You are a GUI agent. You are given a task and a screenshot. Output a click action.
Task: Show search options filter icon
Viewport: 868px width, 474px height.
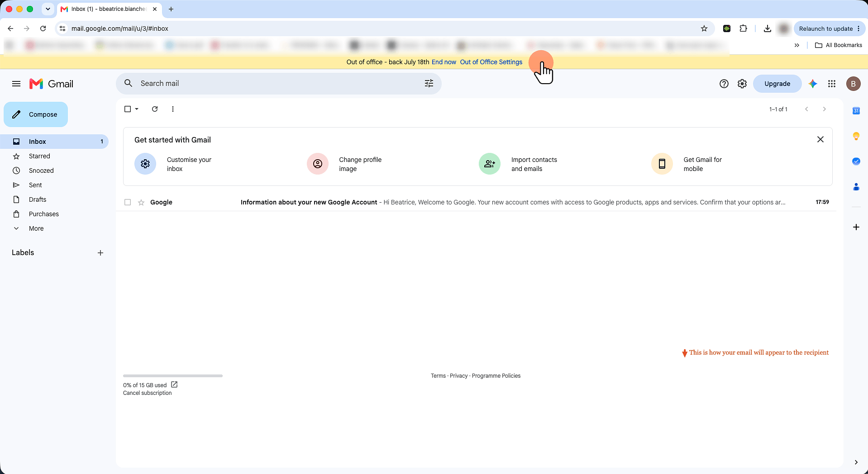429,83
